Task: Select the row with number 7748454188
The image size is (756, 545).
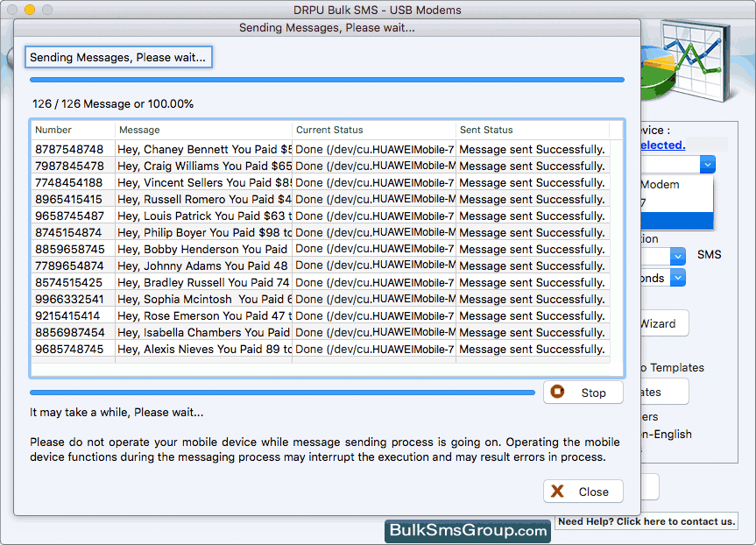Action: pyautogui.click(x=321, y=182)
